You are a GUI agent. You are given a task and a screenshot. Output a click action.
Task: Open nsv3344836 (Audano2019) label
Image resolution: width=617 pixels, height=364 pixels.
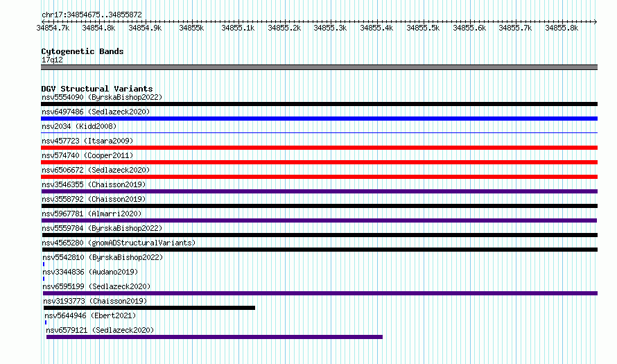tap(91, 272)
